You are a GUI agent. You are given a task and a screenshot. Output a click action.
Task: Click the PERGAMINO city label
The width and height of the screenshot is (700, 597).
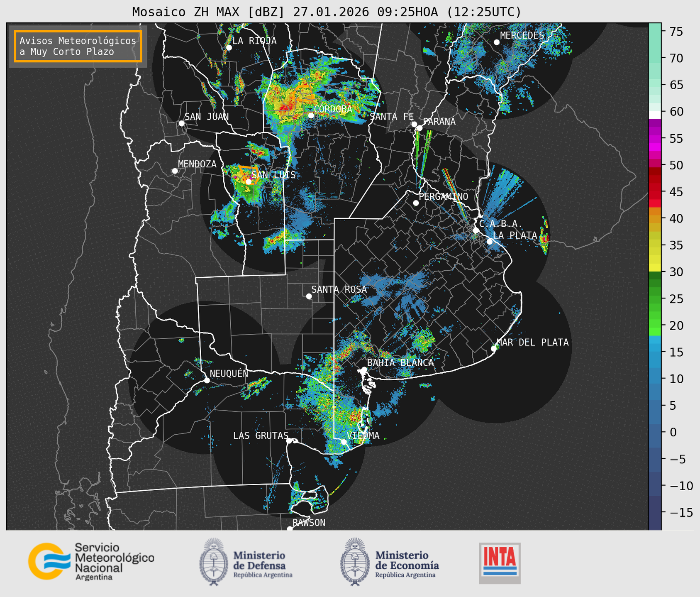click(x=443, y=196)
